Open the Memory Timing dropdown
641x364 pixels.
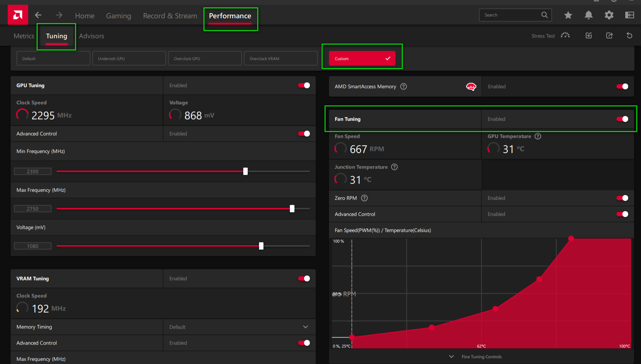point(239,327)
